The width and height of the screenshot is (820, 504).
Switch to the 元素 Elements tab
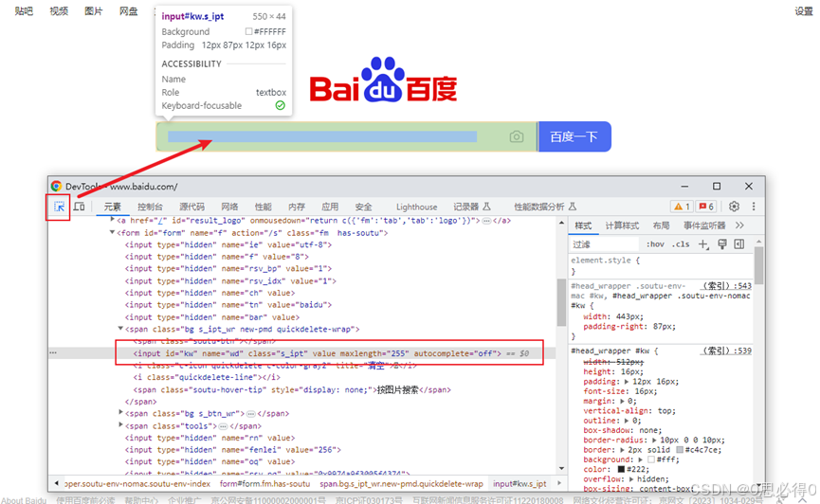(112, 207)
